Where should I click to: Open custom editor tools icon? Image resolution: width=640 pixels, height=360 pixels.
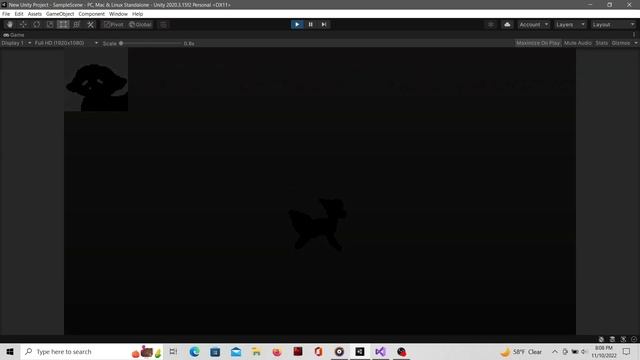point(91,24)
